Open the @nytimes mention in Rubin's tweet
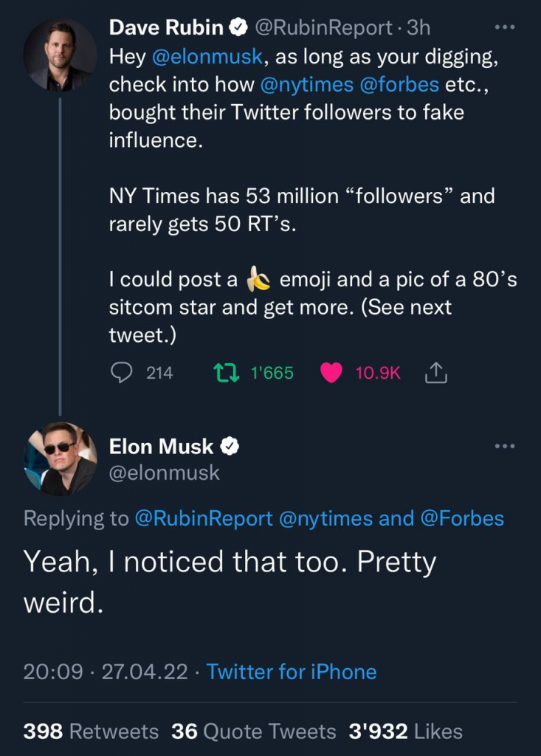The width and height of the screenshot is (541, 756). 306,85
